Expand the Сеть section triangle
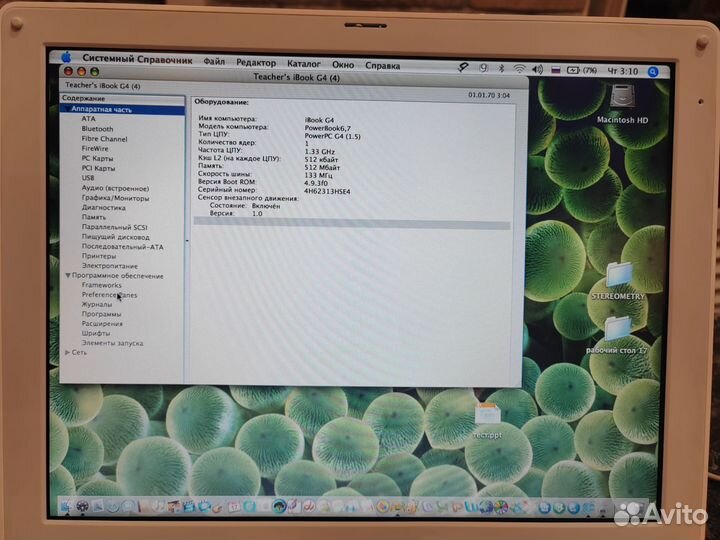The image size is (720, 540). [67, 352]
